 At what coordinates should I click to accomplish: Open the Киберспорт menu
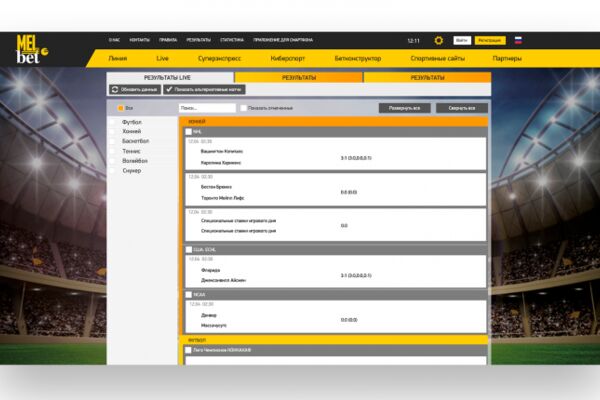coord(288,59)
